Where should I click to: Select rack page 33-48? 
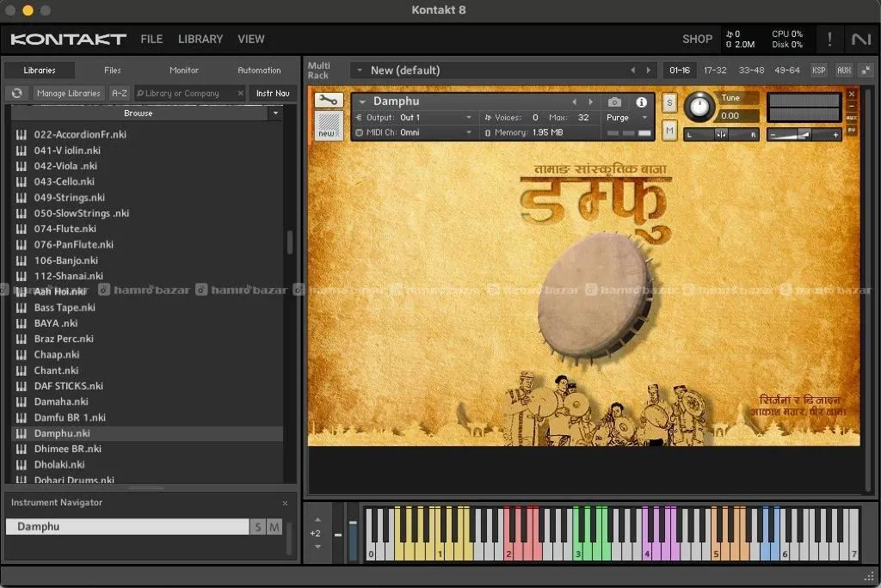tap(751, 70)
